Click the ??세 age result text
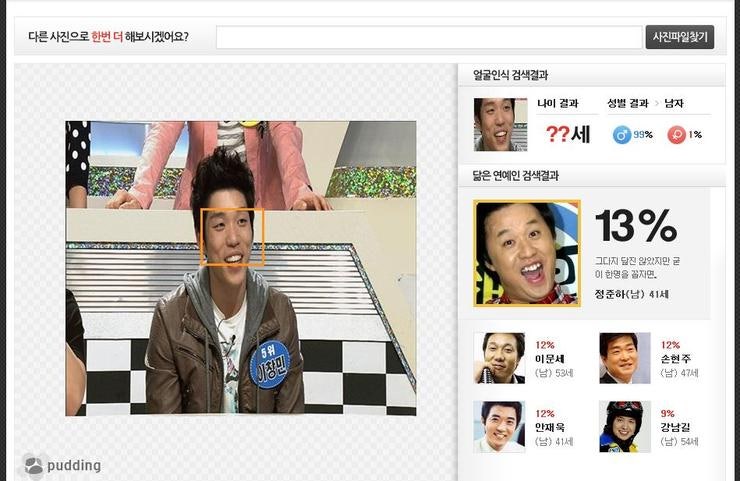 568,134
